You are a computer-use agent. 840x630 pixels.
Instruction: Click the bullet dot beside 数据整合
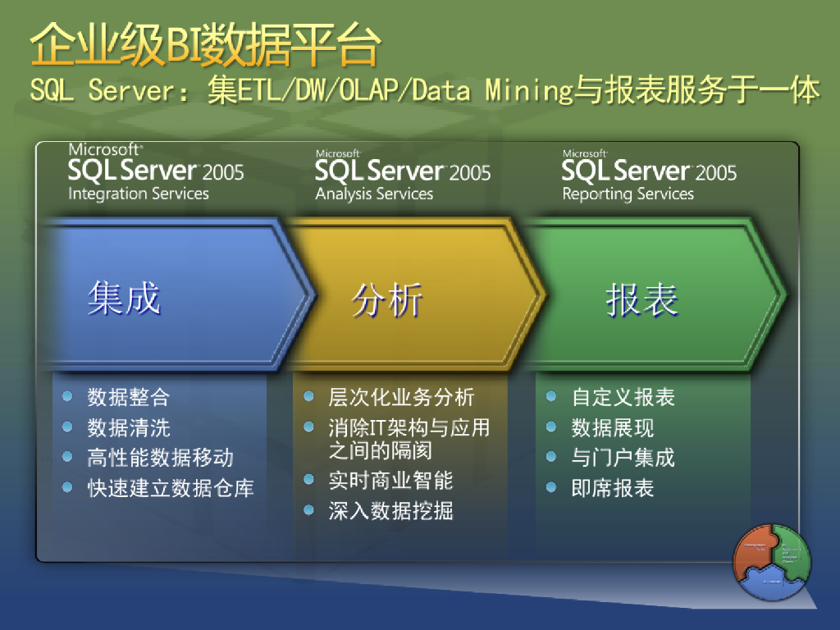point(67,396)
